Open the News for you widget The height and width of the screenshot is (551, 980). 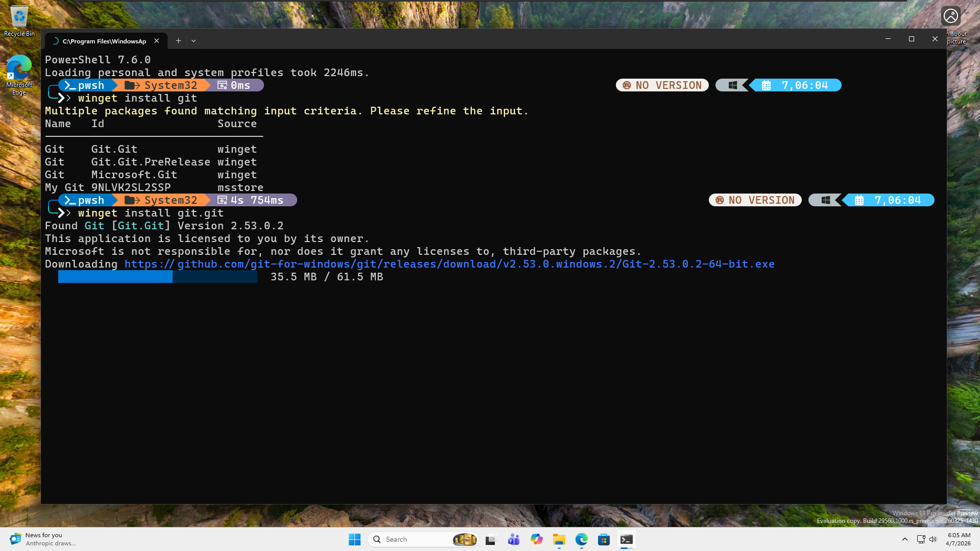pos(43,539)
